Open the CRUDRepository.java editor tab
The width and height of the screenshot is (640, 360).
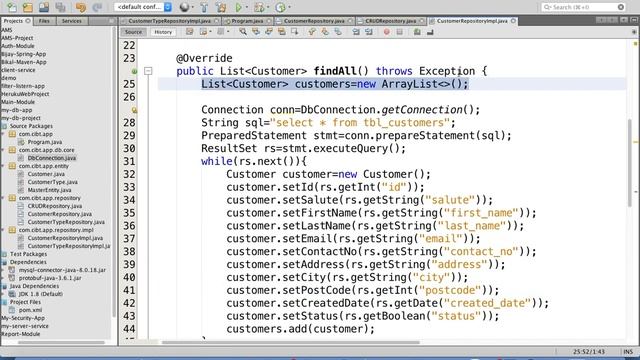391,21
